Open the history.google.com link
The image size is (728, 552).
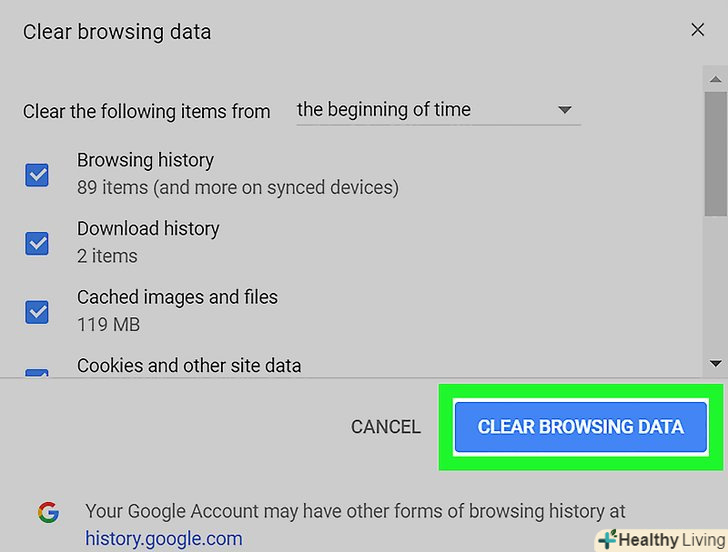tap(163, 539)
